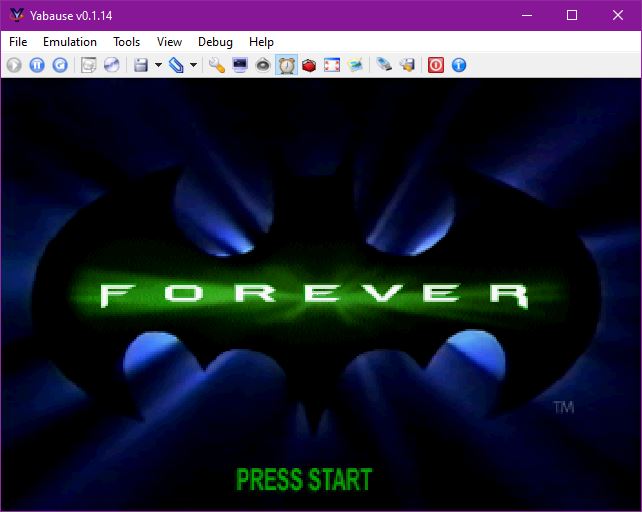
Task: Open About with the blue info icon
Action: click(x=459, y=65)
